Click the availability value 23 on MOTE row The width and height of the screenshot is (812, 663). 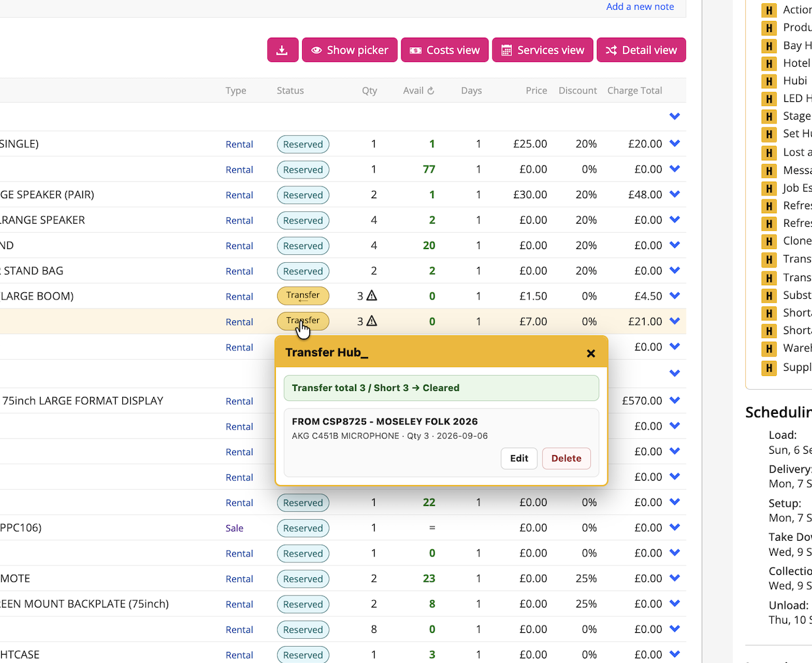429,579
